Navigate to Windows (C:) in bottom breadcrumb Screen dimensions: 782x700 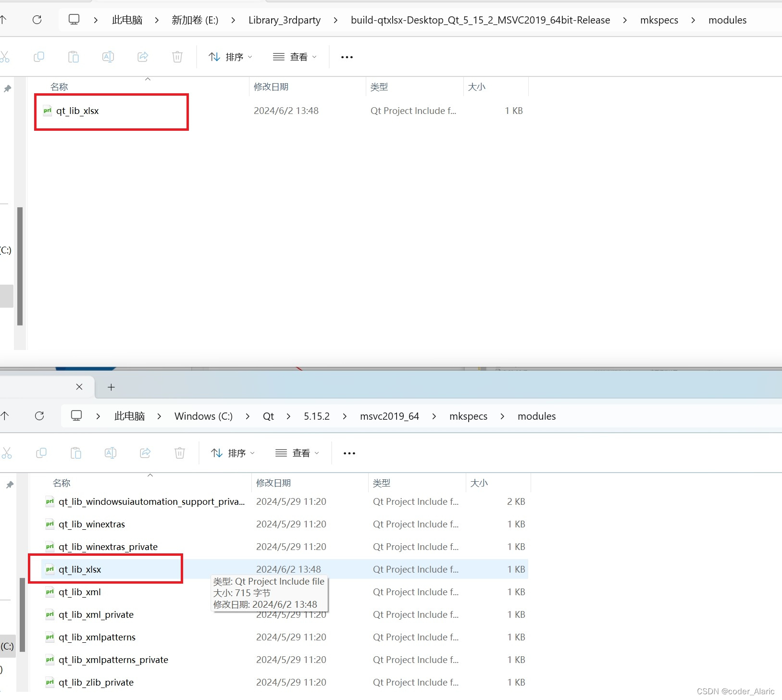pyautogui.click(x=203, y=416)
